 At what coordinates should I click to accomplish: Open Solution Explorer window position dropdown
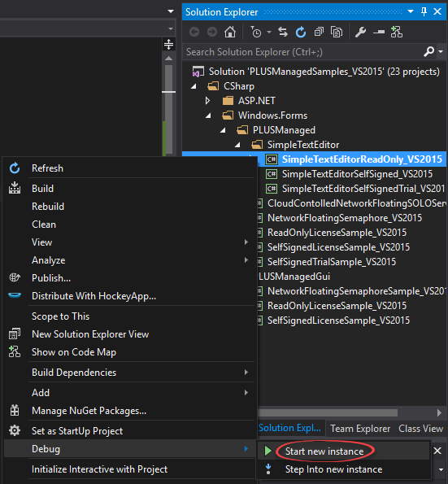(411, 11)
